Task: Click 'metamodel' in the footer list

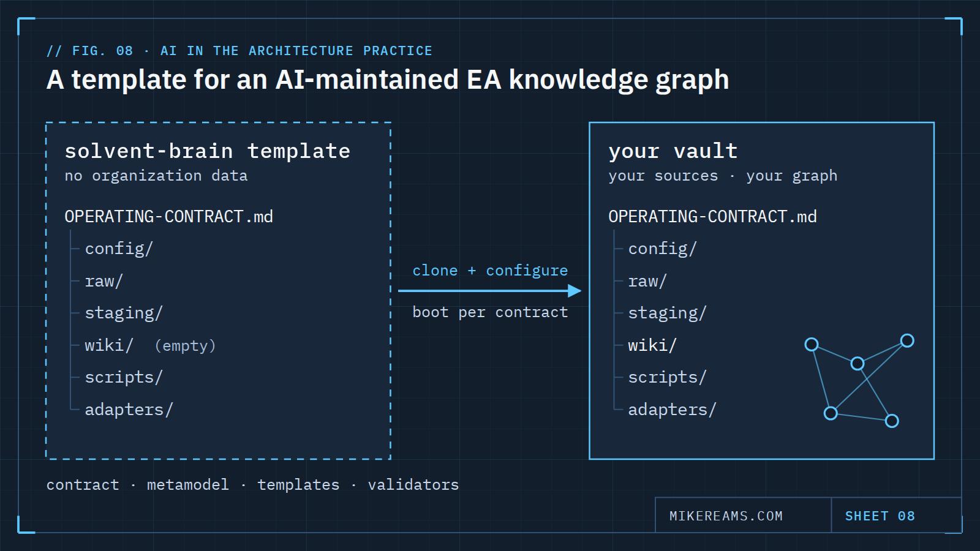Action: coord(187,485)
